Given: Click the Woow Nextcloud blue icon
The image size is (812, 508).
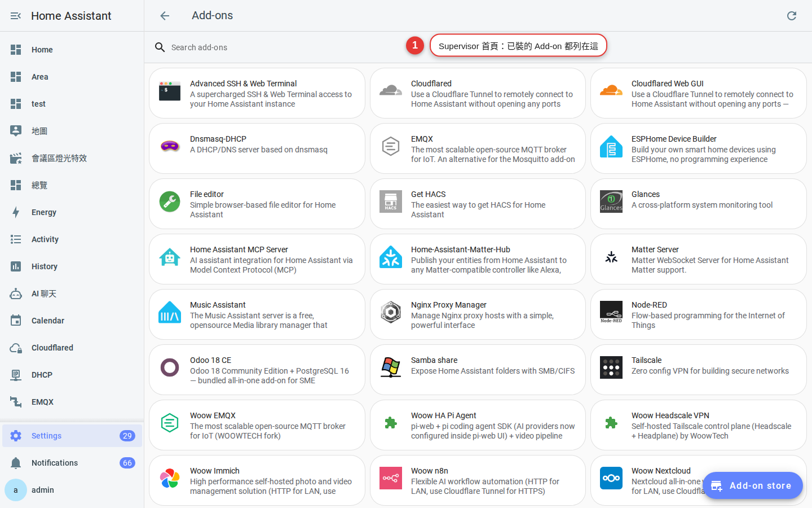Looking at the screenshot, I should tap(611, 478).
